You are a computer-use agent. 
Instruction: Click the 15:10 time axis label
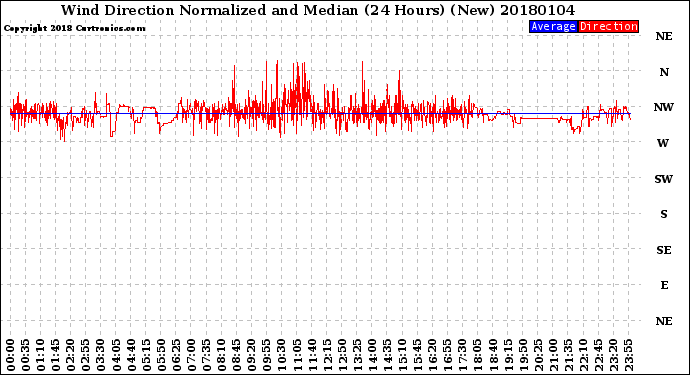402,355
